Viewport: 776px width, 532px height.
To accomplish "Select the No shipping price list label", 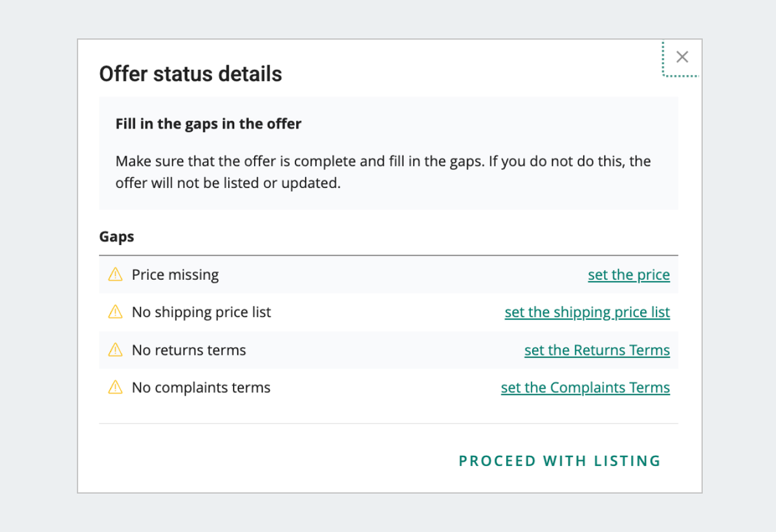I will (201, 312).
